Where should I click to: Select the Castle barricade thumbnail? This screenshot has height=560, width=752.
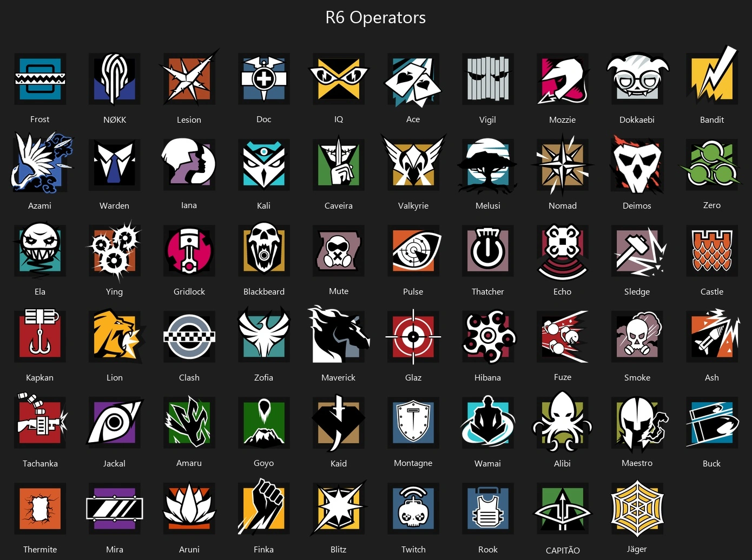712,250
